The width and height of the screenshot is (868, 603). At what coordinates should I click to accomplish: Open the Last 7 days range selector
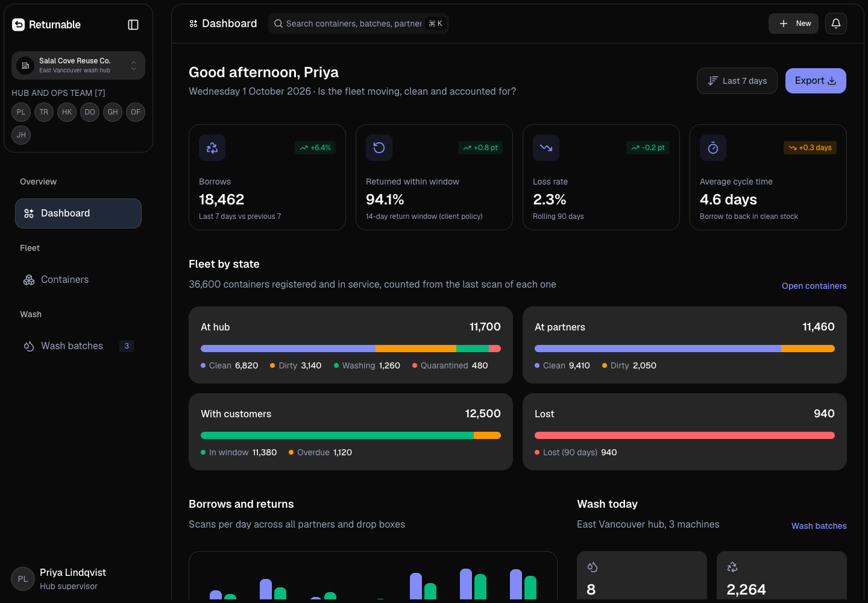click(737, 81)
